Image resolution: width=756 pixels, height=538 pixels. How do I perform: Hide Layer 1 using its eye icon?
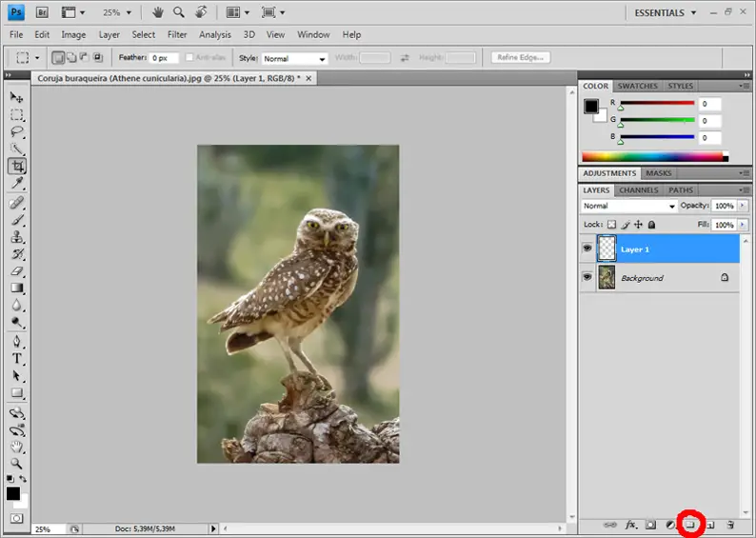coord(587,249)
